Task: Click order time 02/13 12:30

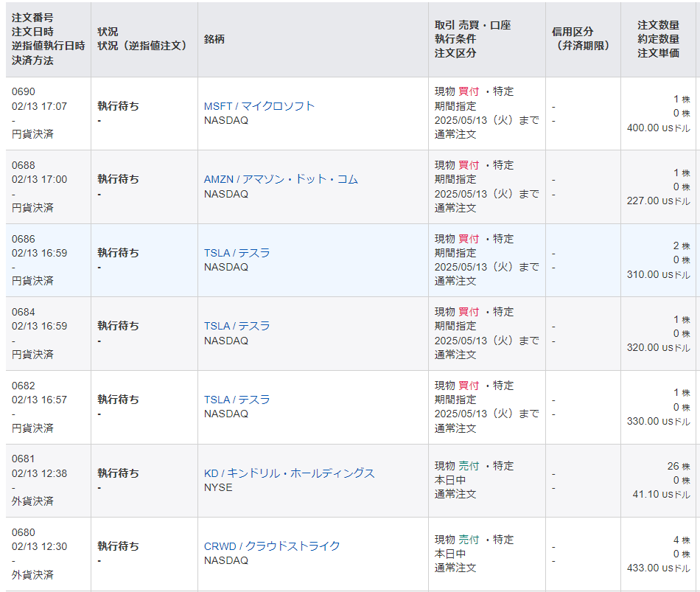Action: (x=39, y=546)
